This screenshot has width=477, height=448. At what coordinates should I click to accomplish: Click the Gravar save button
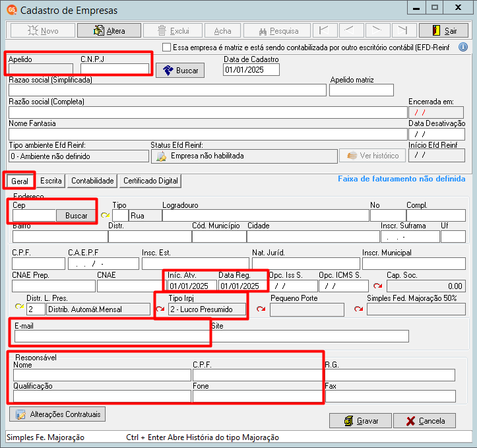pos(360,421)
